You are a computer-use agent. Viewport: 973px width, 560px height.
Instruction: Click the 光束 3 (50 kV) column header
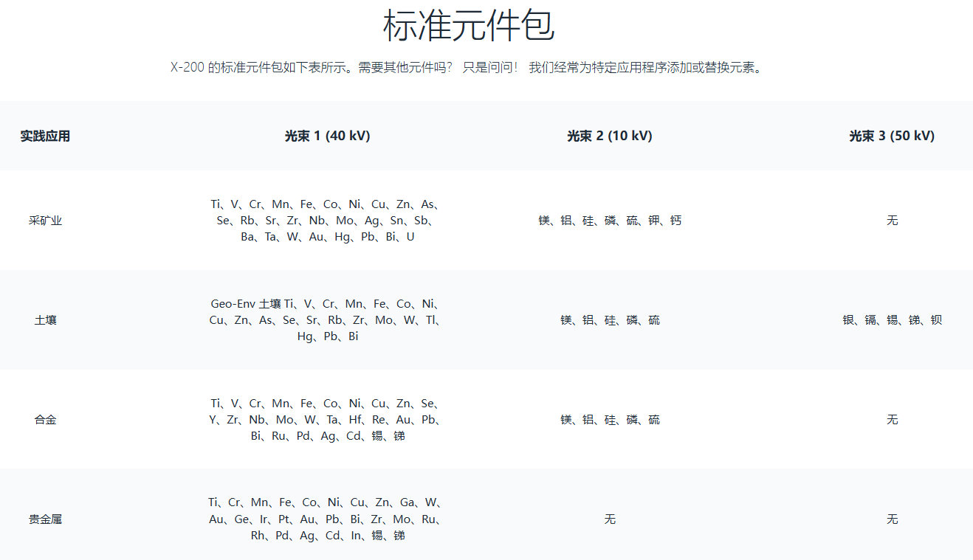pyautogui.click(x=892, y=136)
